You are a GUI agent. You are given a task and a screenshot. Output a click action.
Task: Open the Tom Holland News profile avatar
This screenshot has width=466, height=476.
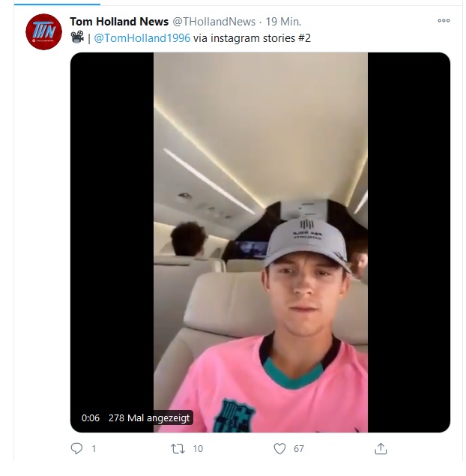click(x=43, y=32)
